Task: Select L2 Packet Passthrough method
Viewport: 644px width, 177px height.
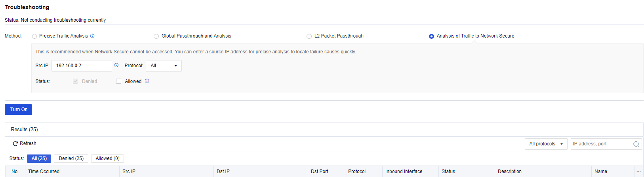Action: click(x=309, y=36)
